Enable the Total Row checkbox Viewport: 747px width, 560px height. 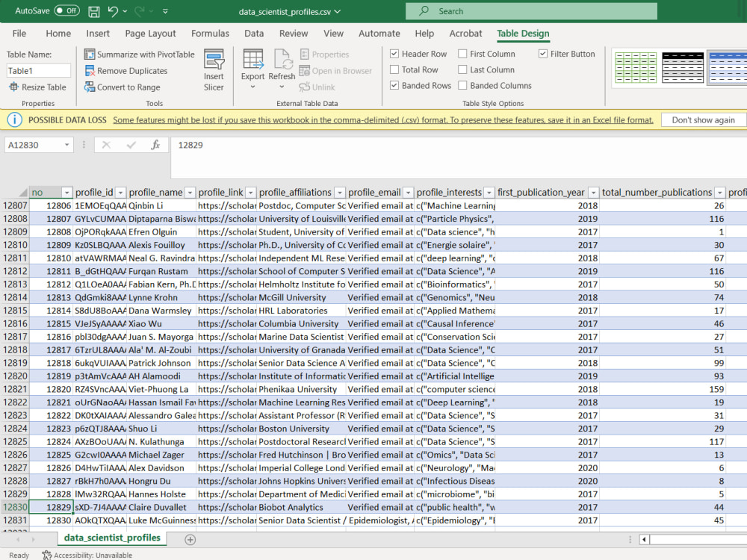click(394, 69)
